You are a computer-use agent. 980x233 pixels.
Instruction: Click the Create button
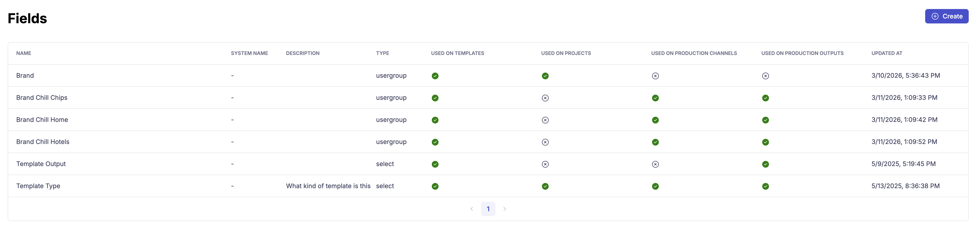947,16
